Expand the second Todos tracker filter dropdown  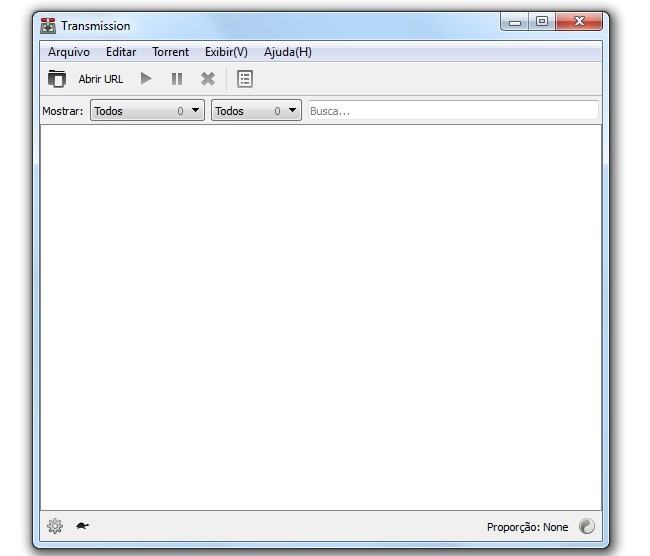tap(256, 110)
